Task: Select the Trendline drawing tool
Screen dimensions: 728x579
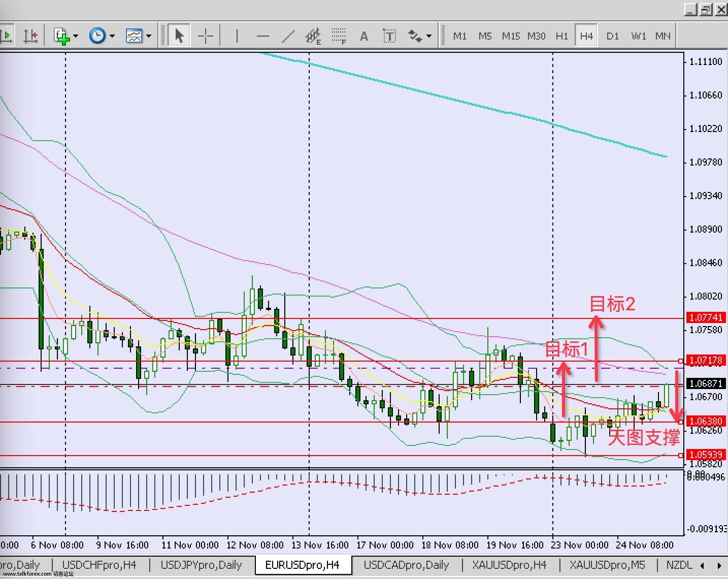Action: click(x=288, y=36)
